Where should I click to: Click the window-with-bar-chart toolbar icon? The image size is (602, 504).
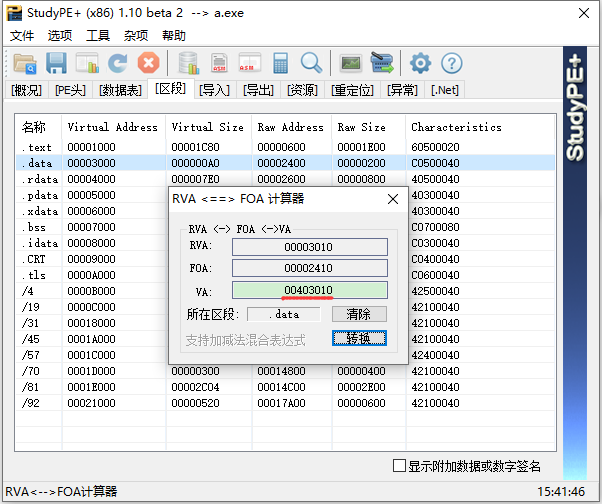pyautogui.click(x=87, y=63)
